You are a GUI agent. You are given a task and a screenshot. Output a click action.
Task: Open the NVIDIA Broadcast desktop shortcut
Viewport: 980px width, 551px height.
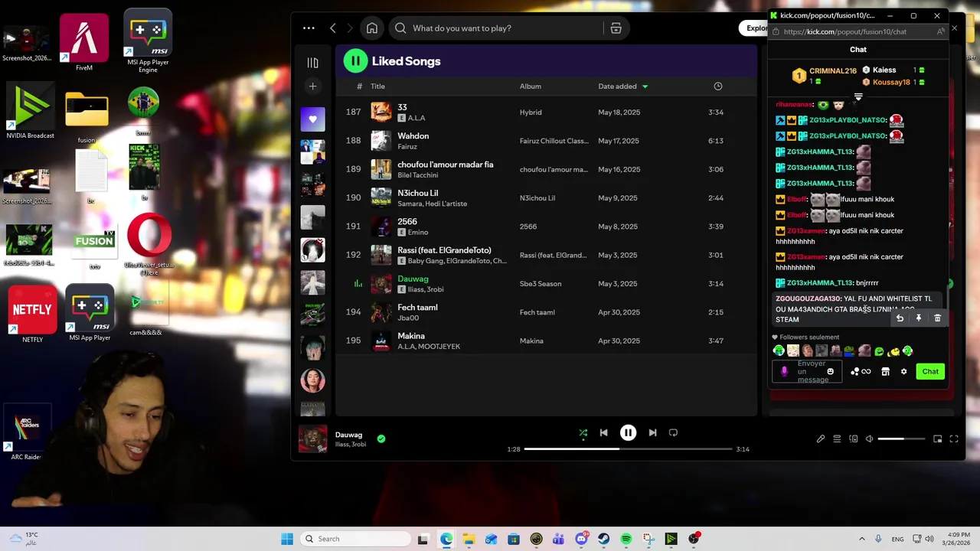[30, 111]
